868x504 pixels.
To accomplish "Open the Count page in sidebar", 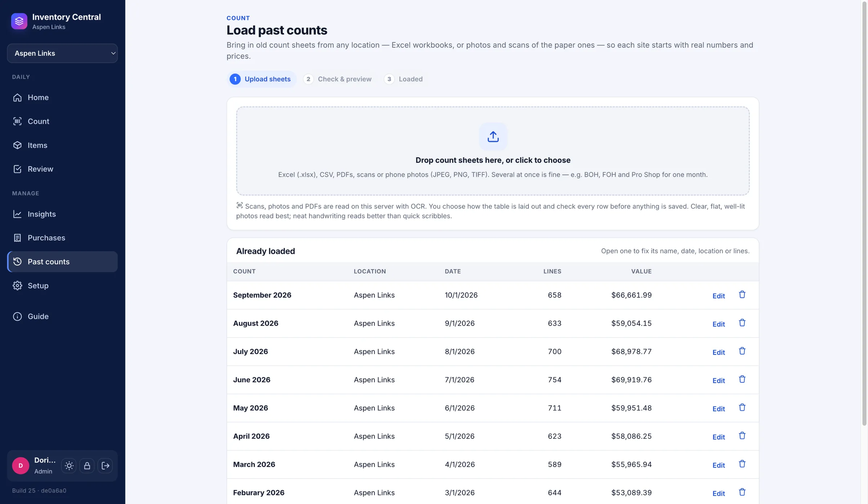I will click(x=62, y=121).
